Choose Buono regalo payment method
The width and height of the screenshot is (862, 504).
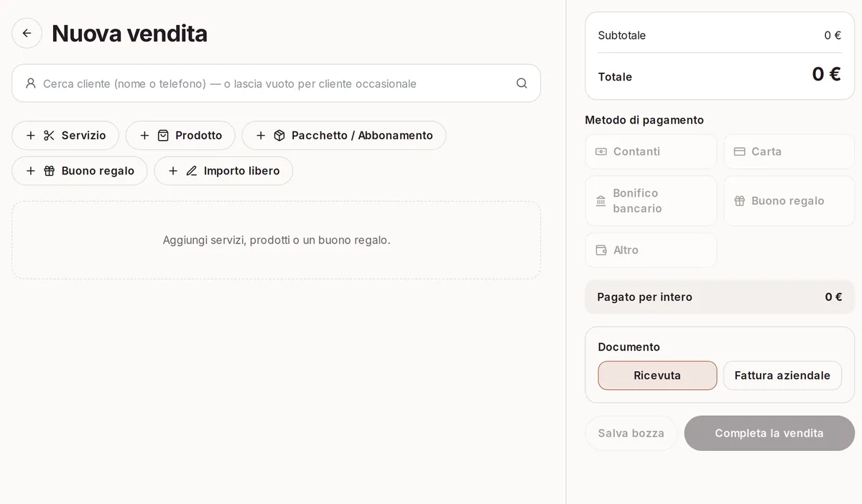point(789,201)
